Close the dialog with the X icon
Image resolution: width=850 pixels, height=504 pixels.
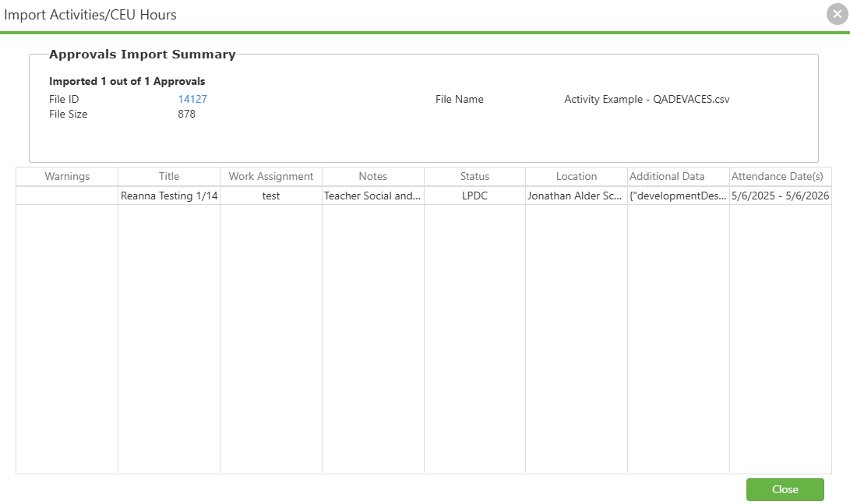[x=837, y=14]
